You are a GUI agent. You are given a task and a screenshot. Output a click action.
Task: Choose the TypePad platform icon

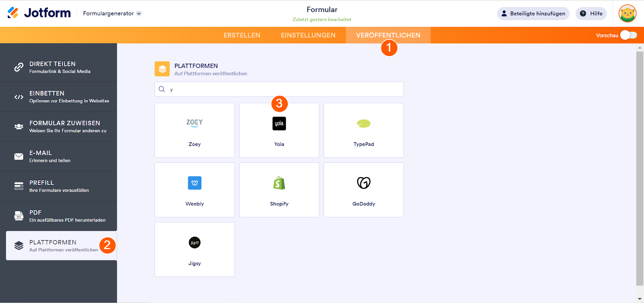click(x=364, y=123)
